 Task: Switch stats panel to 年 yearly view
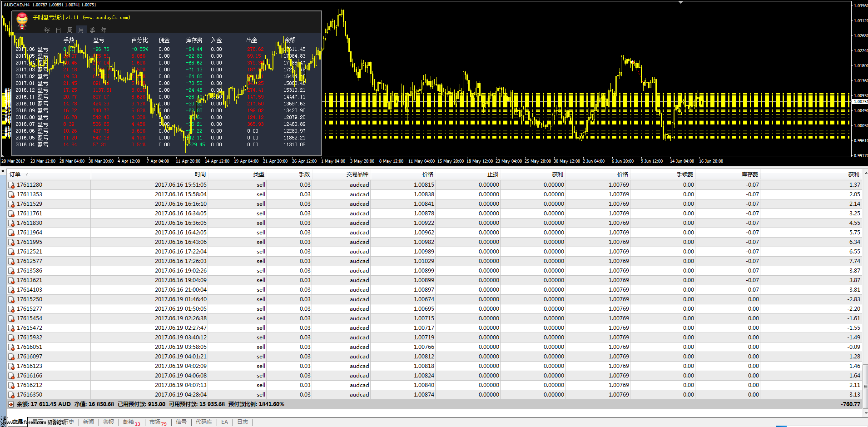104,30
